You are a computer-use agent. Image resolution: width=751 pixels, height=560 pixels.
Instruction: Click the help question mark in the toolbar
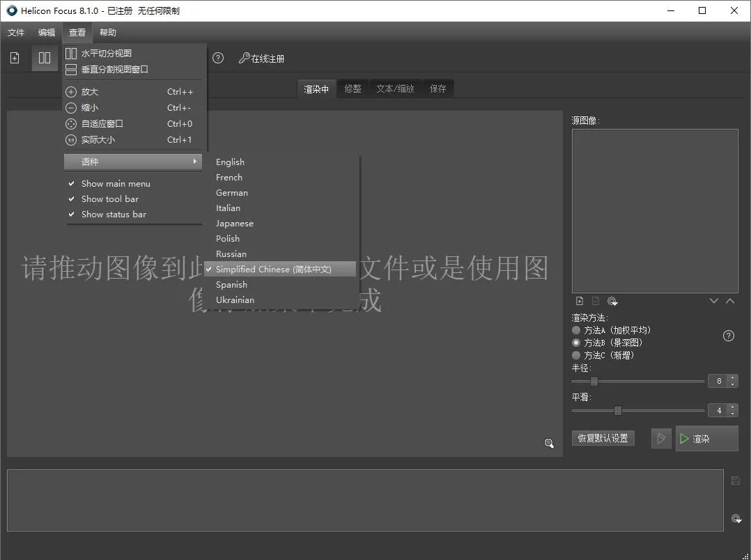[x=218, y=59]
